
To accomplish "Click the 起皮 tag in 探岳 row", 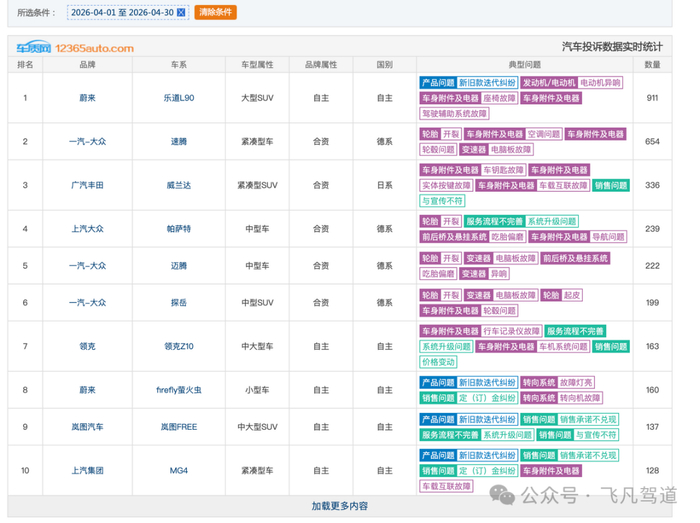I will click(x=572, y=295).
